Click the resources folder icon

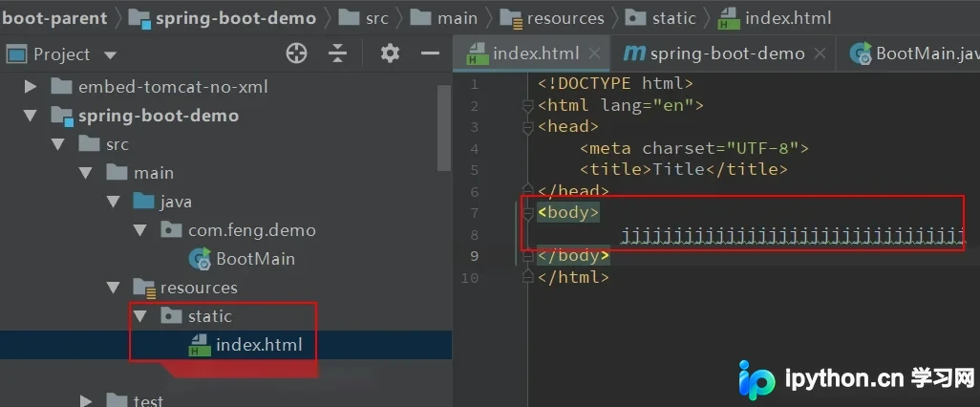tap(144, 289)
